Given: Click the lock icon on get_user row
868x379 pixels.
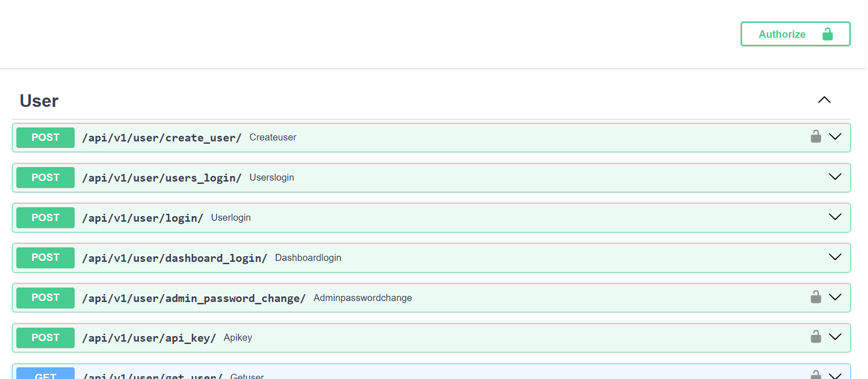Looking at the screenshot, I should click(816, 375).
